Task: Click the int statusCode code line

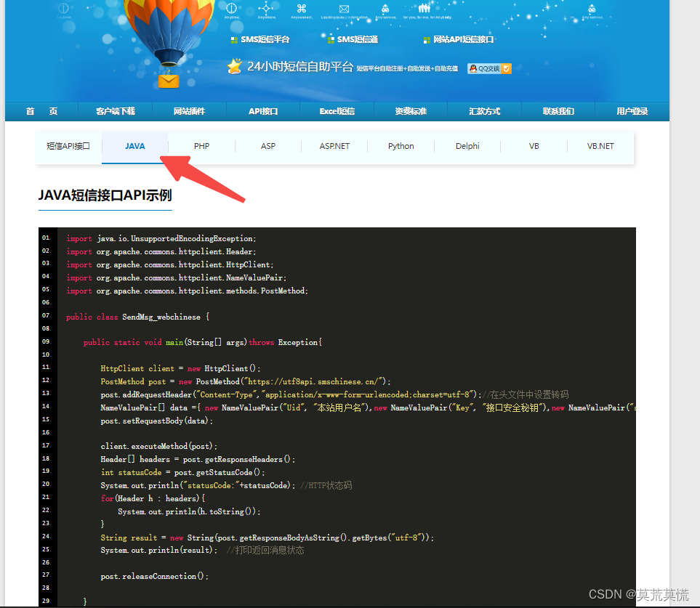Action: (182, 472)
